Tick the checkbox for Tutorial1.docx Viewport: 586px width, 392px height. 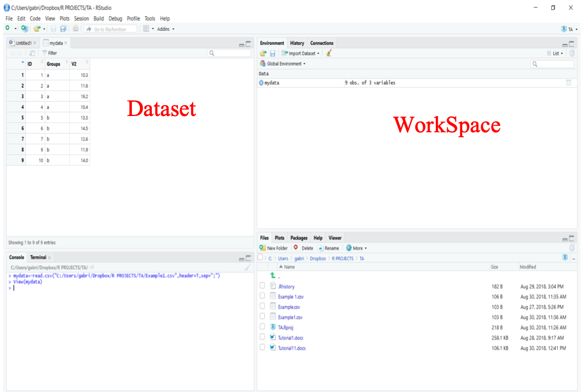click(x=262, y=337)
